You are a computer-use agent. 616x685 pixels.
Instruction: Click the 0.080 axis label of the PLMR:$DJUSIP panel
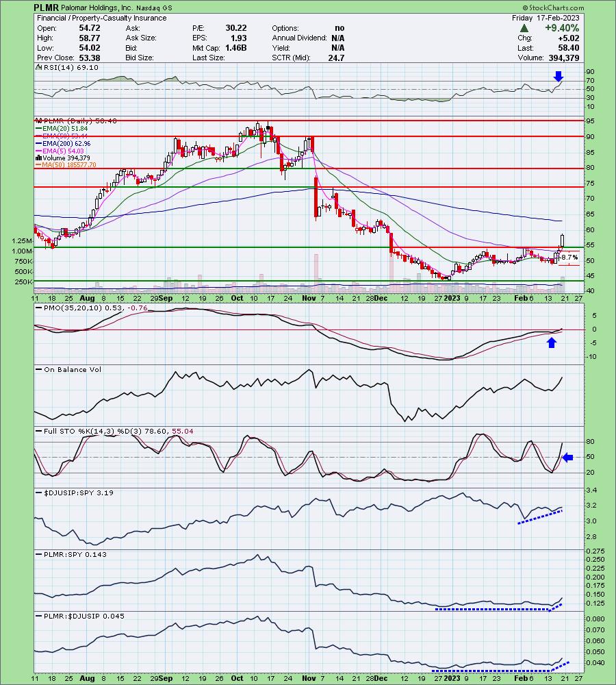point(595,619)
